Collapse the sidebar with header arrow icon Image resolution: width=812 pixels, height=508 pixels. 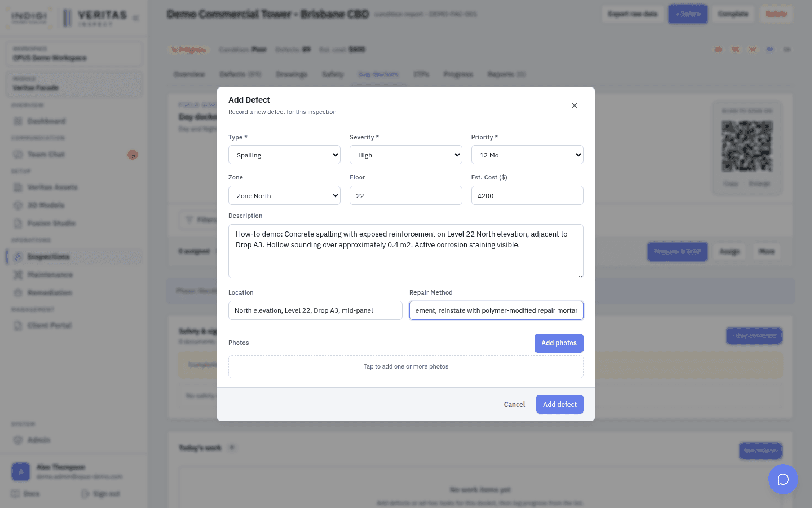(x=136, y=18)
